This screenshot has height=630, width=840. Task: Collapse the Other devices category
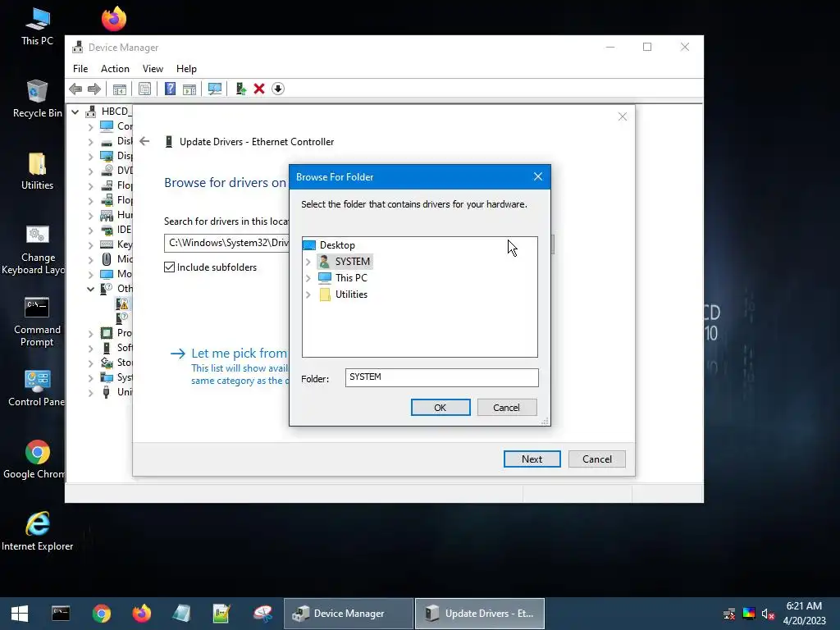[x=90, y=289]
